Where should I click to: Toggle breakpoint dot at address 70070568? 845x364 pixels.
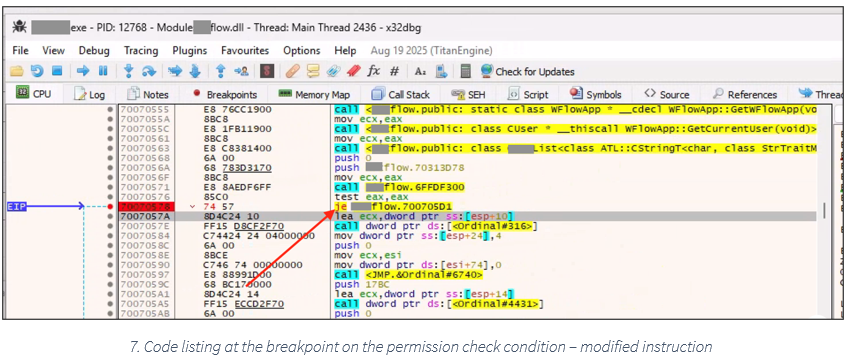pyautogui.click(x=110, y=158)
